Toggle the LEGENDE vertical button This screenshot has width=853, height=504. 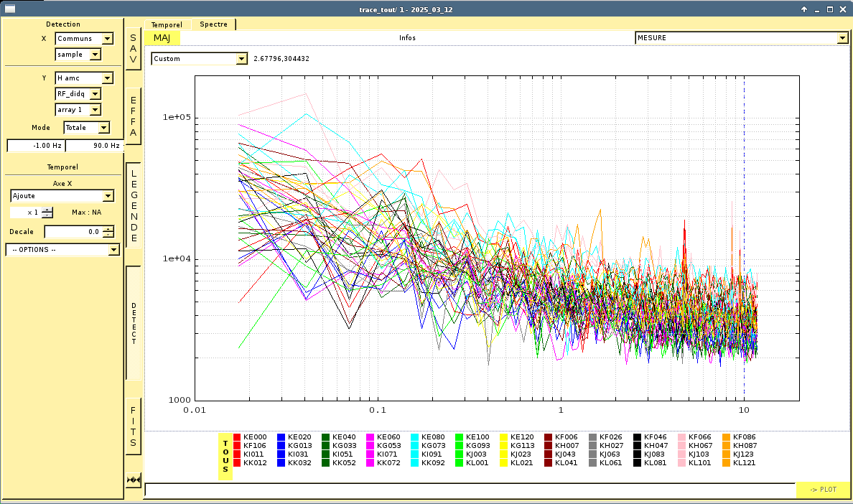134,205
